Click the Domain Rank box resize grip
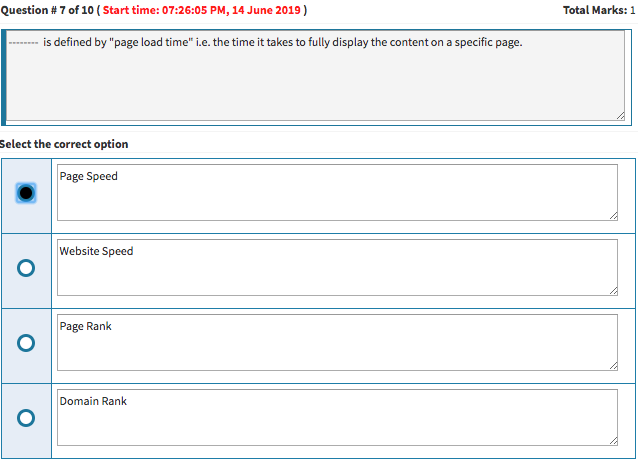The image size is (638, 462). click(x=612, y=440)
